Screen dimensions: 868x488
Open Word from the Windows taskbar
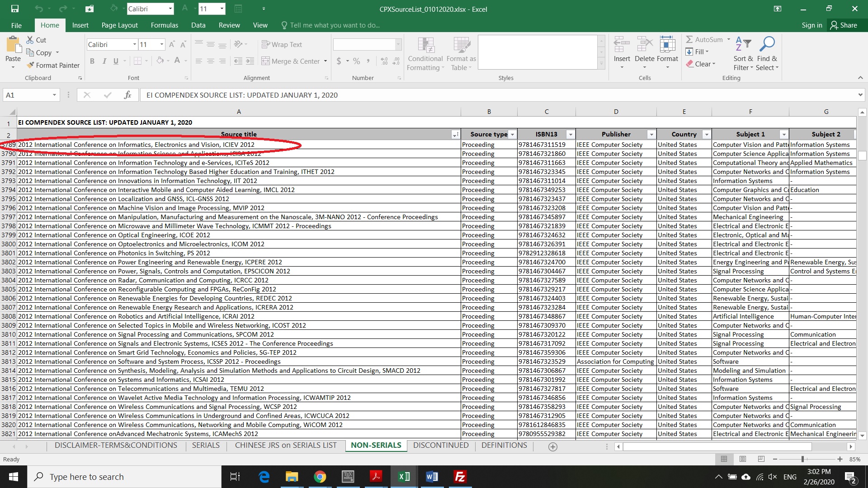tap(432, 477)
